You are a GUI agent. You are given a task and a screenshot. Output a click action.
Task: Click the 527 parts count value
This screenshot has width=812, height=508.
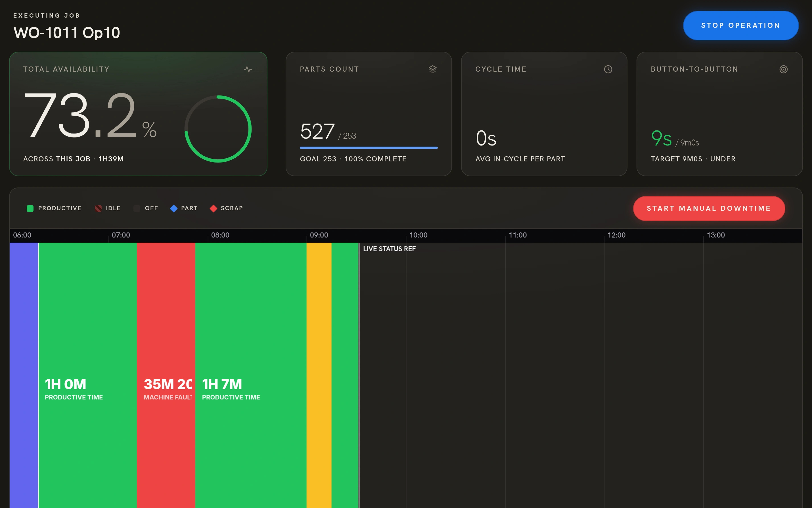pyautogui.click(x=317, y=131)
